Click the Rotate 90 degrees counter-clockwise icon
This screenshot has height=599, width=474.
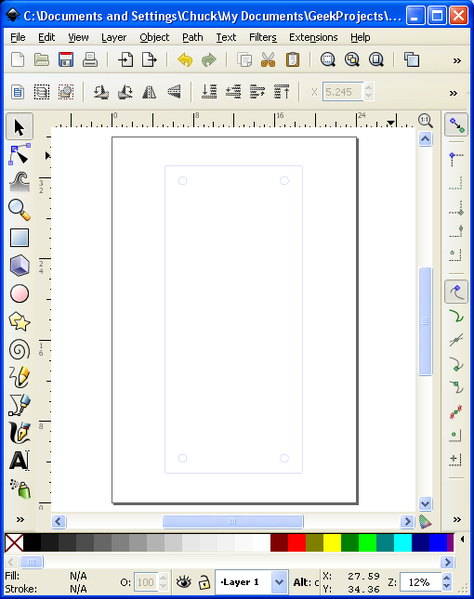coord(101,92)
